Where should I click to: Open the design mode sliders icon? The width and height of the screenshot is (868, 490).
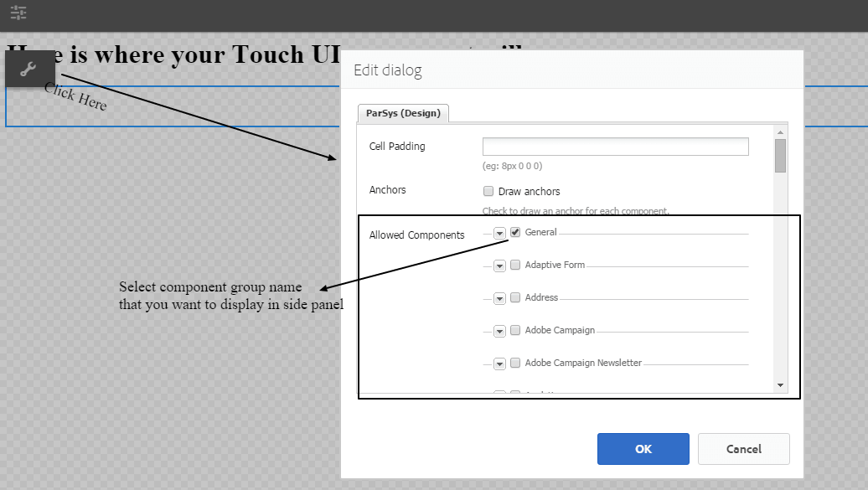[x=18, y=13]
